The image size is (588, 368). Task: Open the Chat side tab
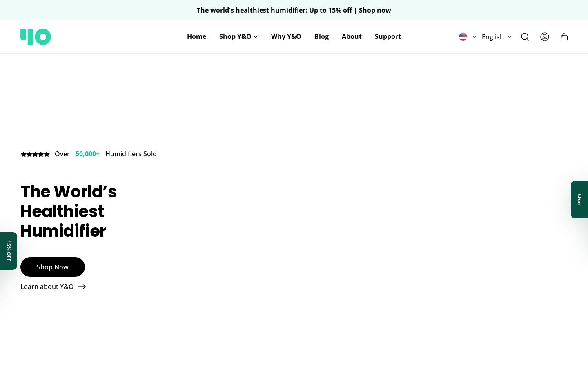pos(579,200)
